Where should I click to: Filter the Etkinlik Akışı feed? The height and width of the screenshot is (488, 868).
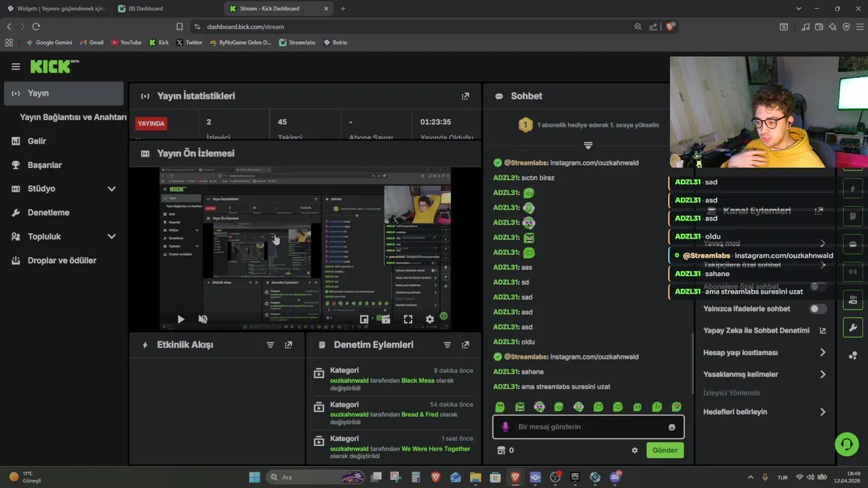tap(270, 345)
